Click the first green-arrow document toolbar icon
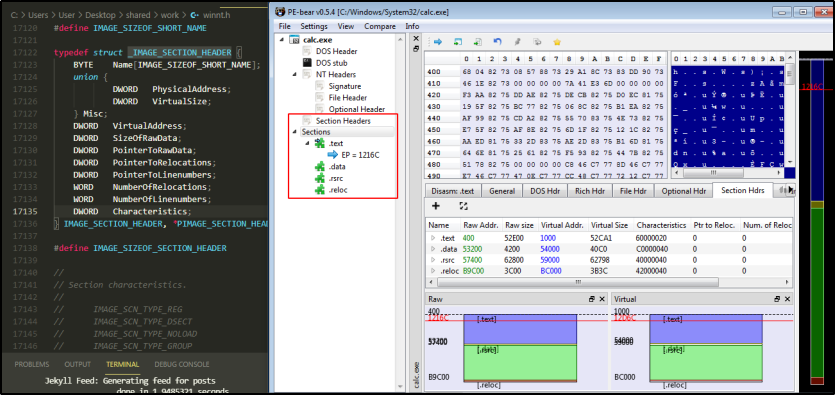 (458, 42)
